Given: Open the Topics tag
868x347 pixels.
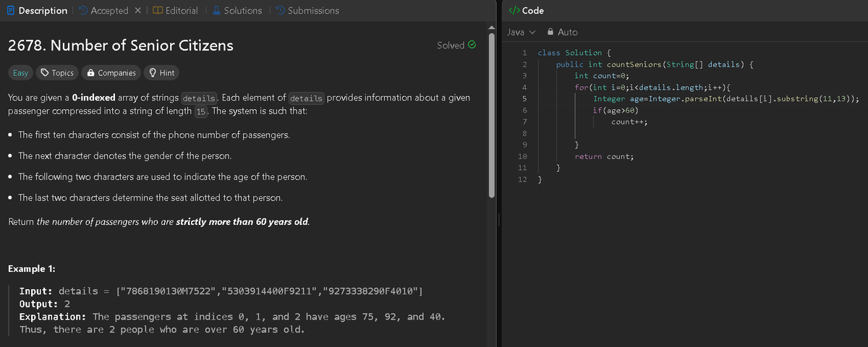Looking at the screenshot, I should (x=57, y=73).
